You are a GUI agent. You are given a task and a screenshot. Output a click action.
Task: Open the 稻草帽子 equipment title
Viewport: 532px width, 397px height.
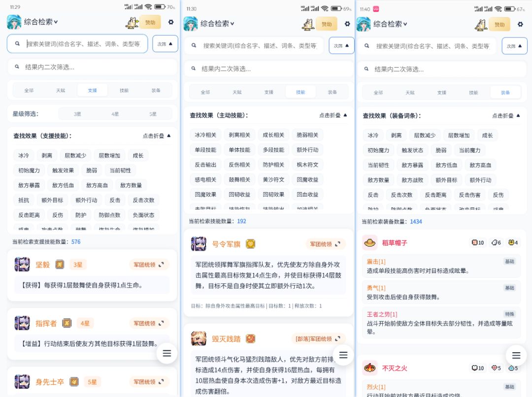pos(394,243)
